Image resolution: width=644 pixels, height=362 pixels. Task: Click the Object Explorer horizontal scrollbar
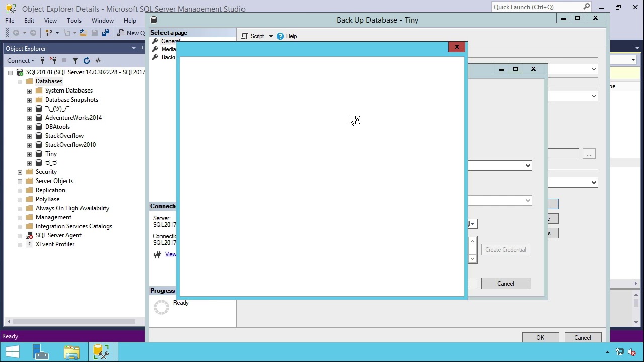(x=74, y=321)
